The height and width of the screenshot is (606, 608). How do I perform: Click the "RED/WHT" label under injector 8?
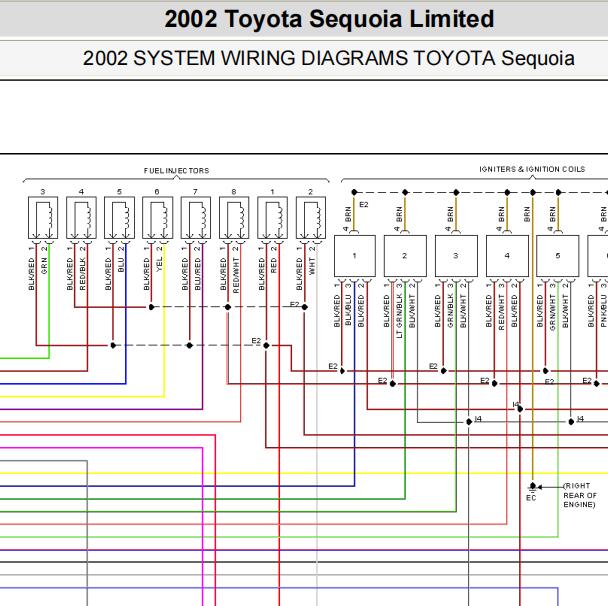236,275
